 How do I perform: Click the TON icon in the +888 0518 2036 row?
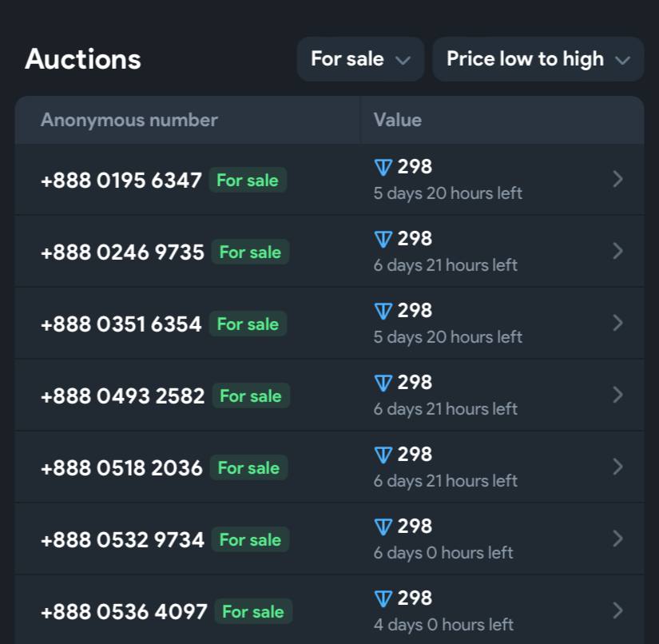point(383,455)
